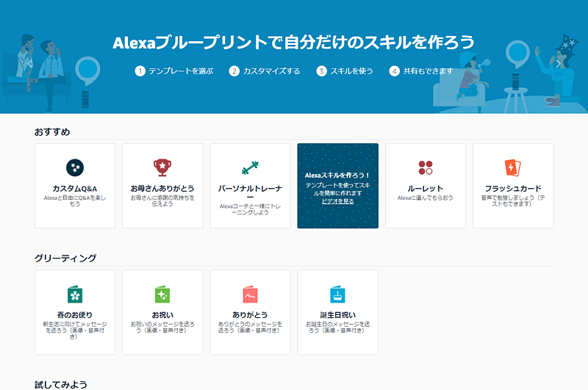Open the ルーレット template title
The image size is (588, 390).
(426, 189)
